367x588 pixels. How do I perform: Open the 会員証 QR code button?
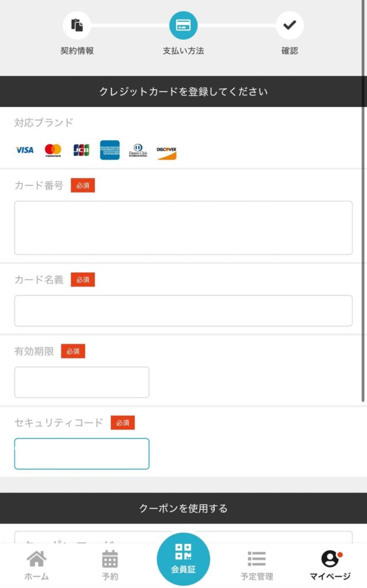(183, 559)
